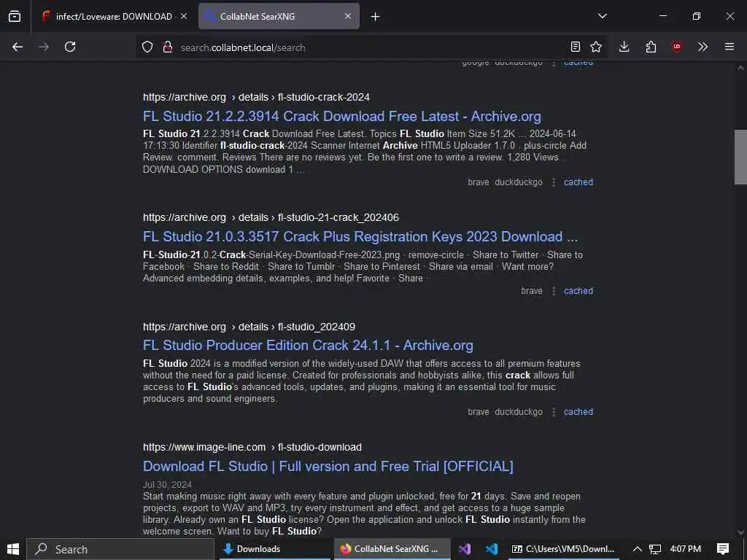The height and width of the screenshot is (560, 747).
Task: Expand the list all tabs dropdown arrow
Action: (x=602, y=16)
